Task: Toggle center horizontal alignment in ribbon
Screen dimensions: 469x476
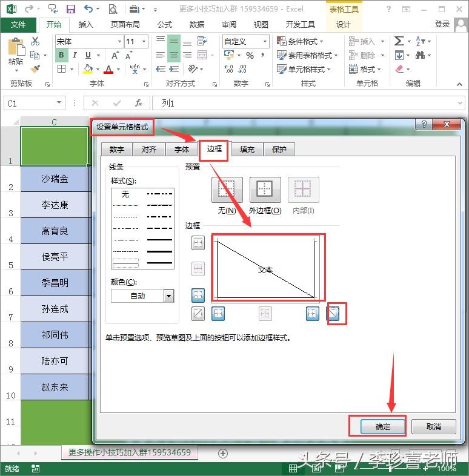Action: point(173,55)
